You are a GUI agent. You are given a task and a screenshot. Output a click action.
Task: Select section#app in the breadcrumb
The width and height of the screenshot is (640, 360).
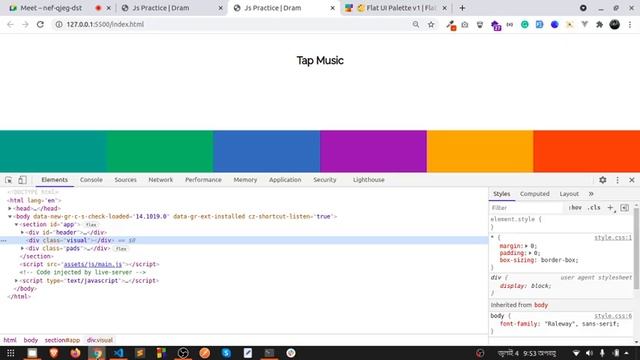click(x=62, y=340)
